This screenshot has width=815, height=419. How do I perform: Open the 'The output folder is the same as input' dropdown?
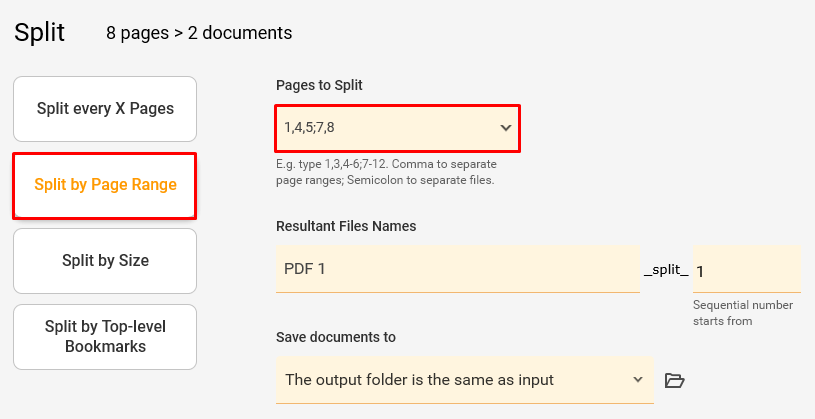point(465,380)
